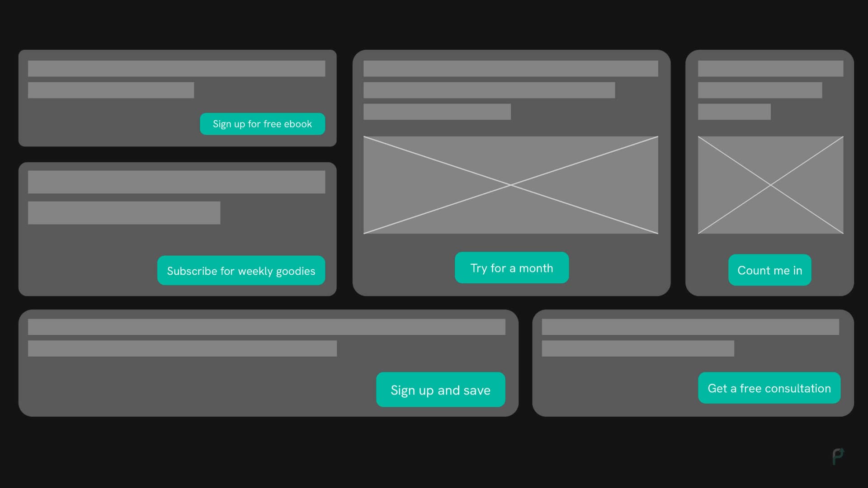Click the 'Get a free consultation' button
This screenshot has height=488, width=868.
[x=769, y=388]
